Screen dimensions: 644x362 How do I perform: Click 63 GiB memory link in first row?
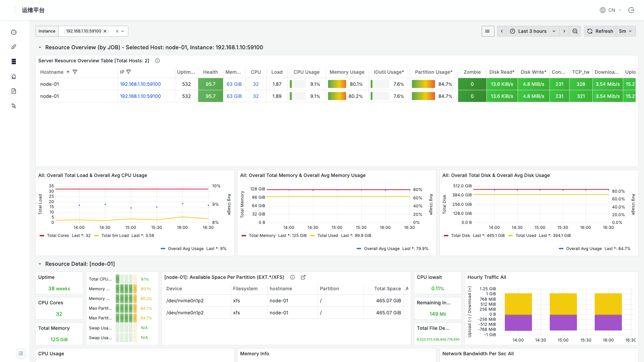tap(234, 84)
